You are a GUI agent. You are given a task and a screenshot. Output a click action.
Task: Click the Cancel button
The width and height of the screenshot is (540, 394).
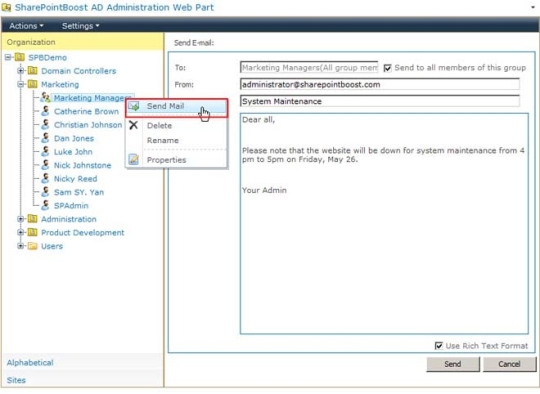[509, 364]
